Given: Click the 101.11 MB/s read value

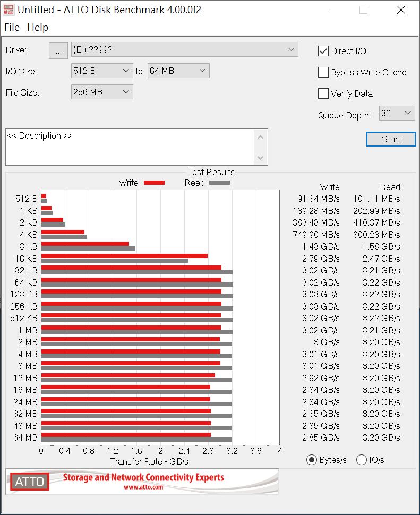Looking at the screenshot, I should 376,199.
